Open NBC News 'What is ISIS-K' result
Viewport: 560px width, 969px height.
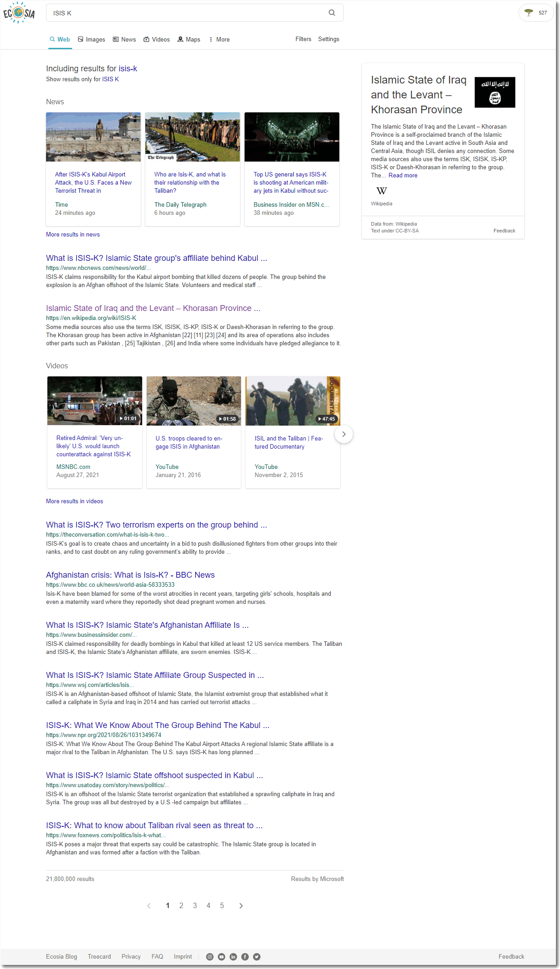pyautogui.click(x=157, y=258)
